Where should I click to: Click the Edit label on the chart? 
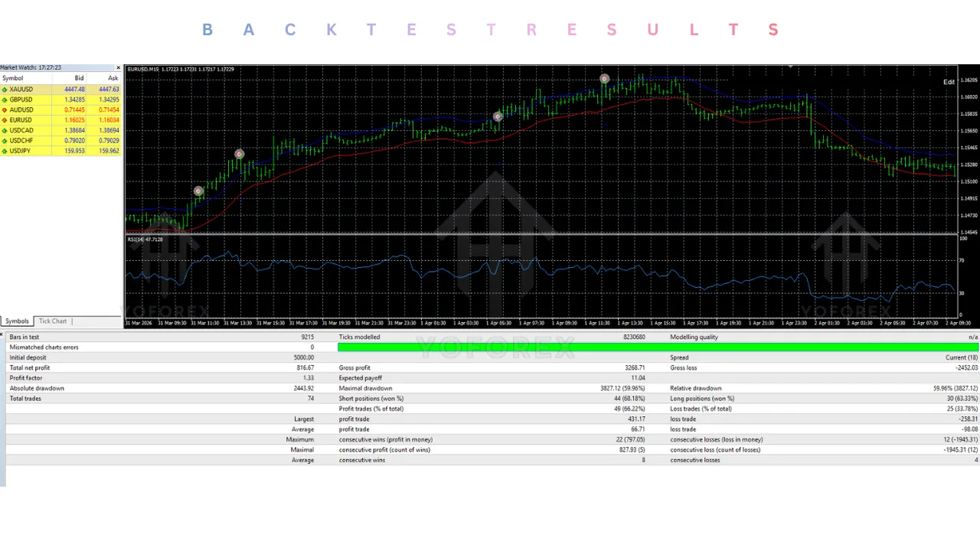click(x=949, y=82)
